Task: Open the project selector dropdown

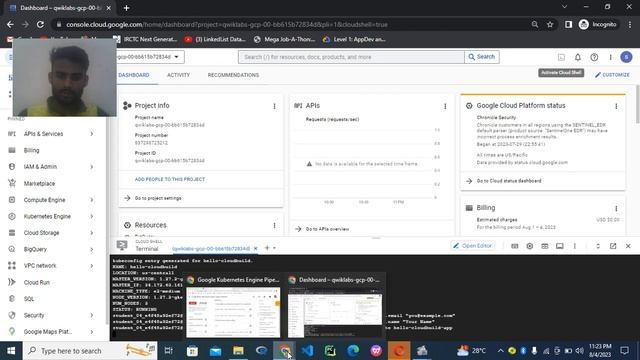Action: point(149,57)
